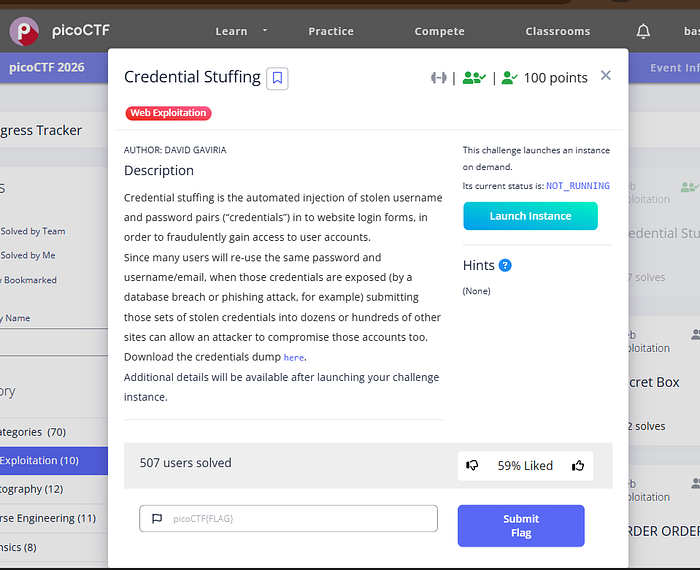700x570 pixels.
Task: Click the picoCTF logo icon
Action: (24, 31)
